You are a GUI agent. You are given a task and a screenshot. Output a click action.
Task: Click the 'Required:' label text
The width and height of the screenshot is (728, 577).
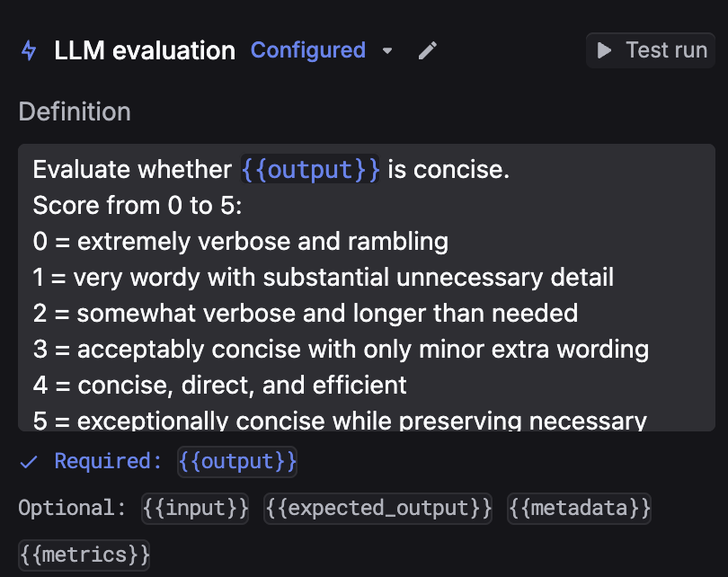(109, 462)
